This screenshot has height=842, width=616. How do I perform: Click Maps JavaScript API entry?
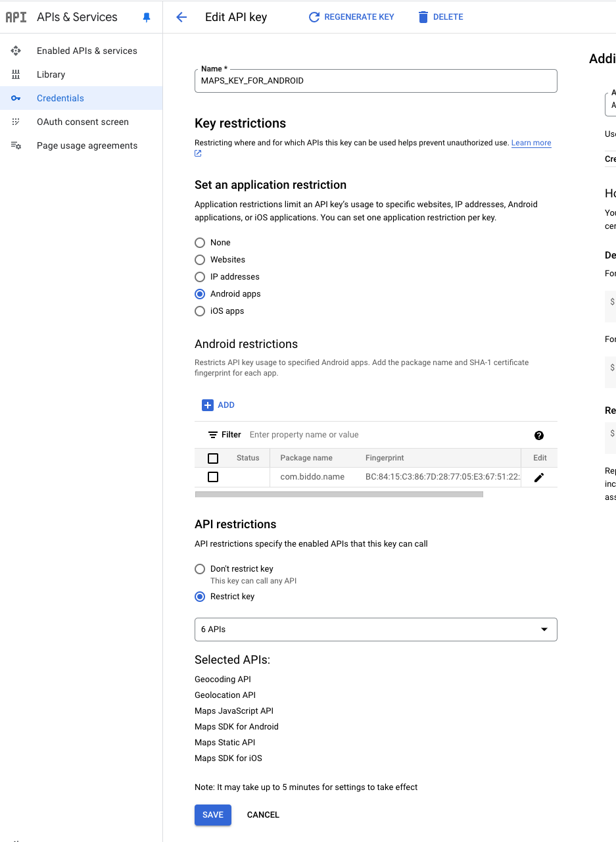(234, 711)
